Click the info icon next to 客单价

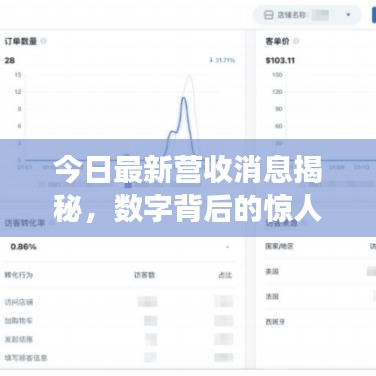296,41
